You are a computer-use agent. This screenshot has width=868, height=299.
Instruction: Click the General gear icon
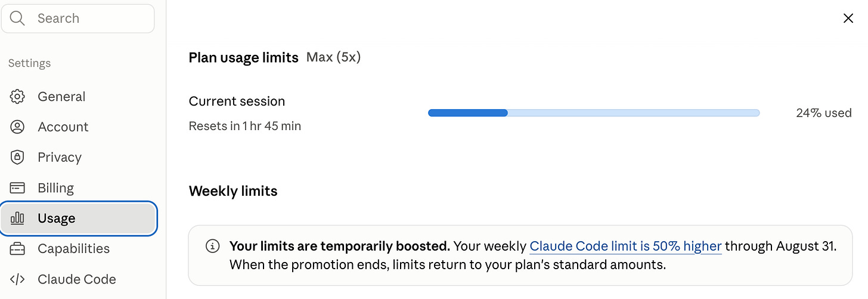(x=17, y=97)
